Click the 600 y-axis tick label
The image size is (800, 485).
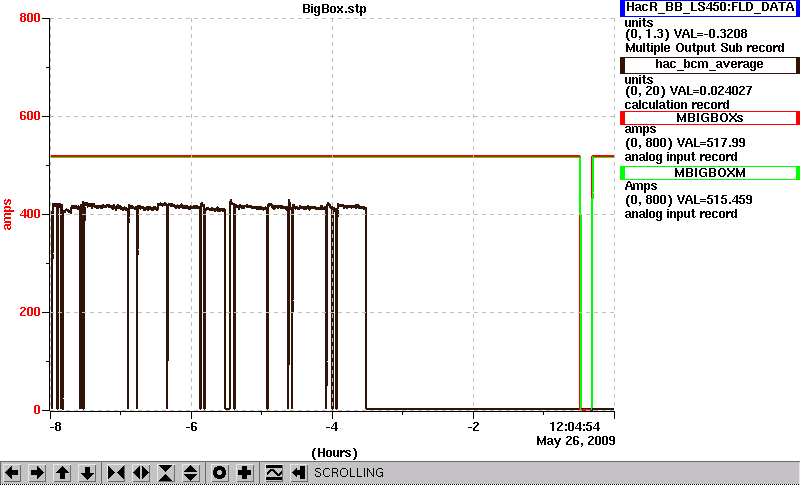tap(30, 116)
